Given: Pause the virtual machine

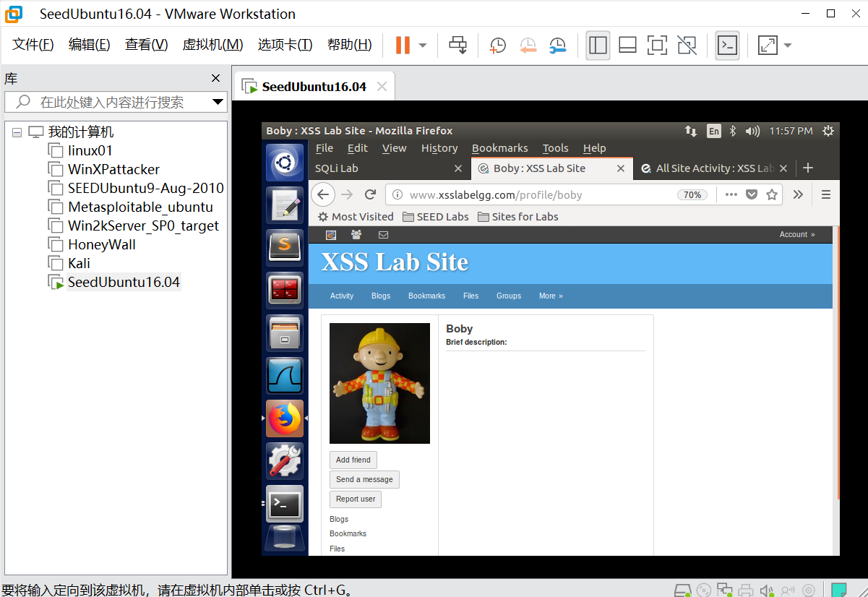Looking at the screenshot, I should coord(403,45).
